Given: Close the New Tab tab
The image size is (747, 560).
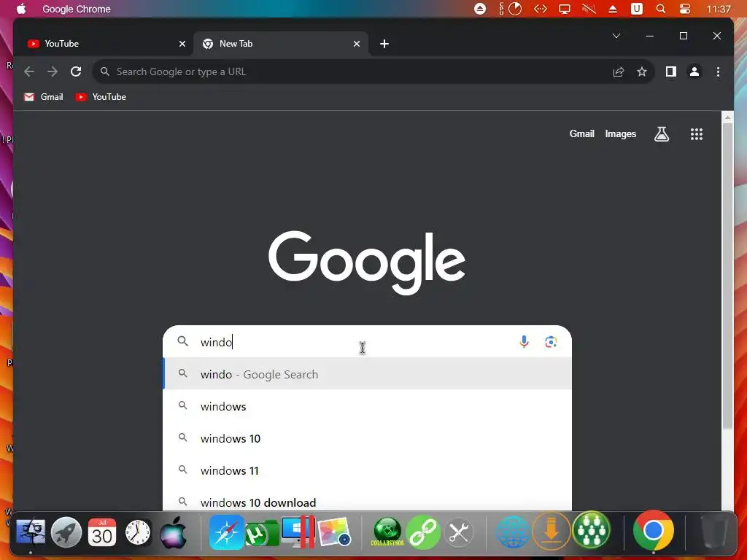Looking at the screenshot, I should 356,44.
